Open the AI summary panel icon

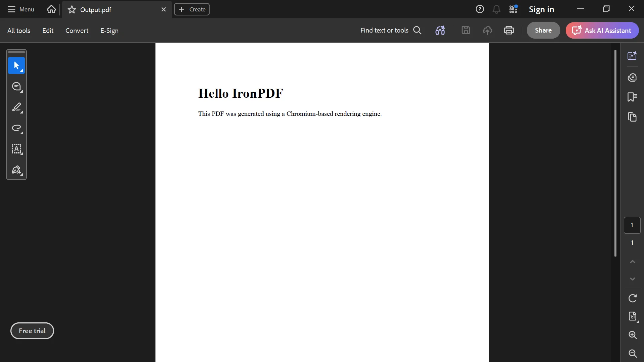(x=632, y=55)
